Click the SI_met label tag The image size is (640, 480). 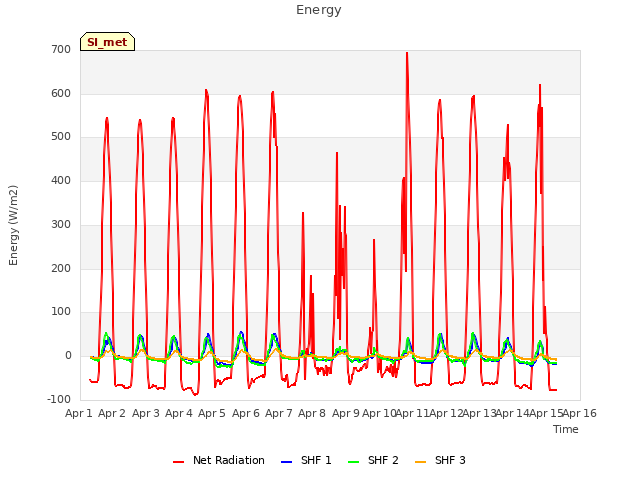[107, 42]
